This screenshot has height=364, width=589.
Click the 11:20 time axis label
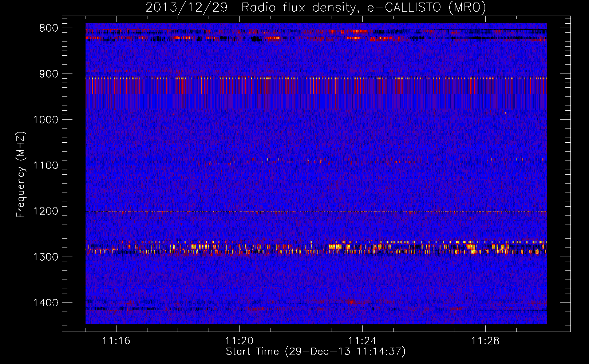(x=239, y=341)
